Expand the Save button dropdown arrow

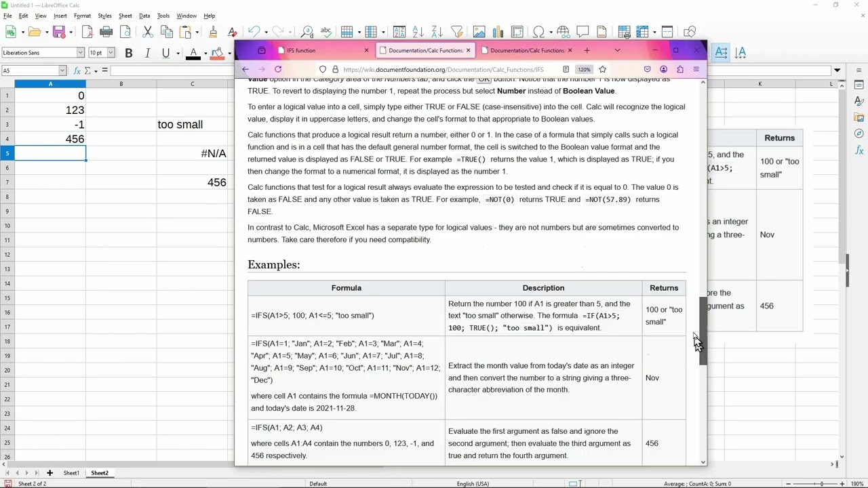click(x=71, y=32)
